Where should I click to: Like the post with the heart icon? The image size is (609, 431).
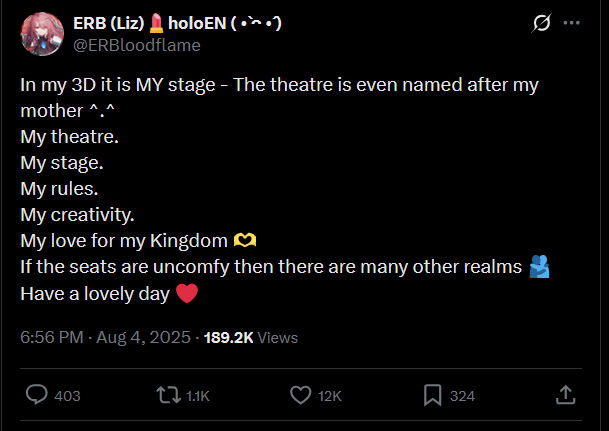point(300,396)
